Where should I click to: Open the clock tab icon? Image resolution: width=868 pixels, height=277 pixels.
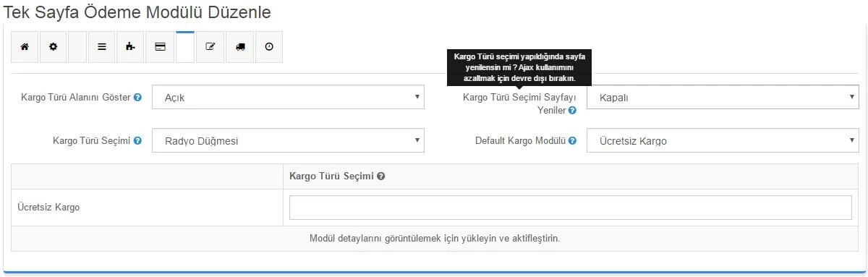tap(269, 46)
